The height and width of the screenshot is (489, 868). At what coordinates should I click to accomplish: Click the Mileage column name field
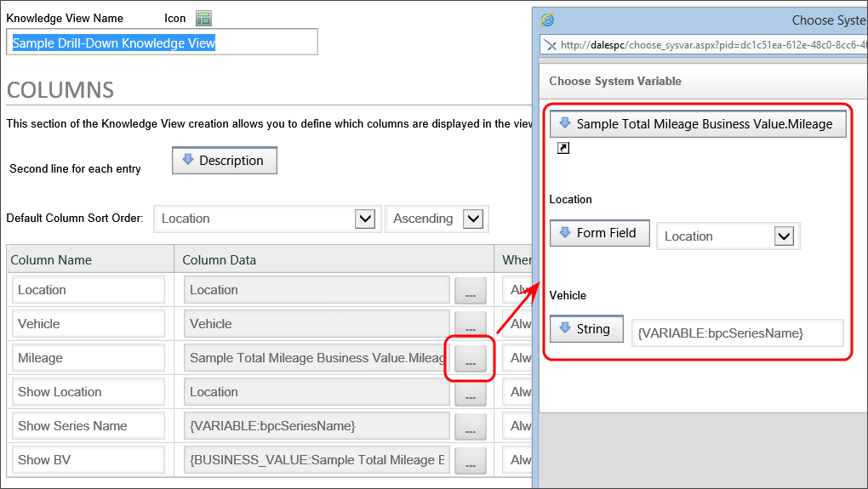tap(89, 358)
